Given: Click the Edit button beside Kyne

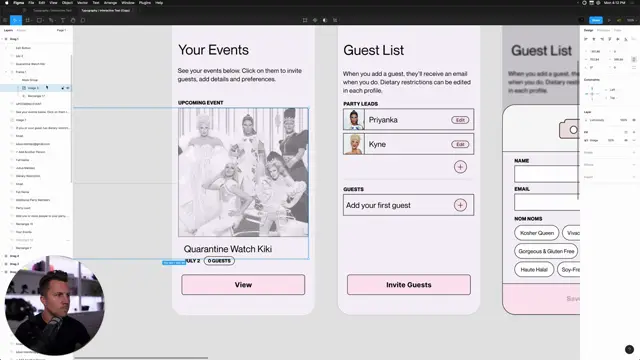Looking at the screenshot, I should point(460,144).
